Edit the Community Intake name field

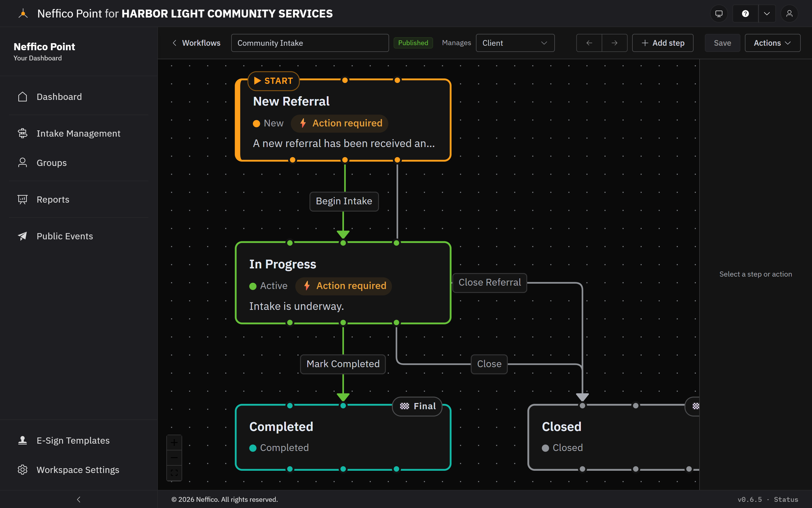pos(310,43)
